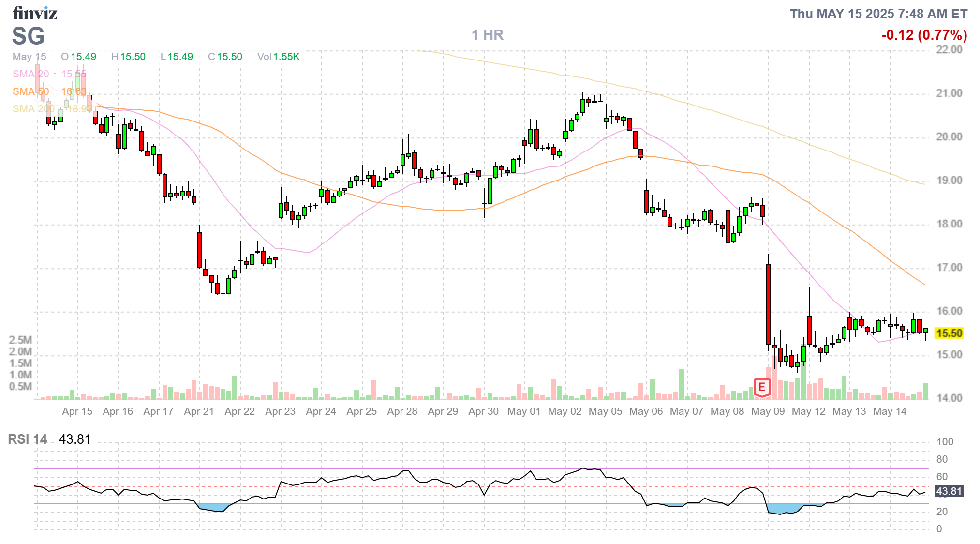
Task: Click the -0.12 (0.77%) change text
Action: [924, 35]
